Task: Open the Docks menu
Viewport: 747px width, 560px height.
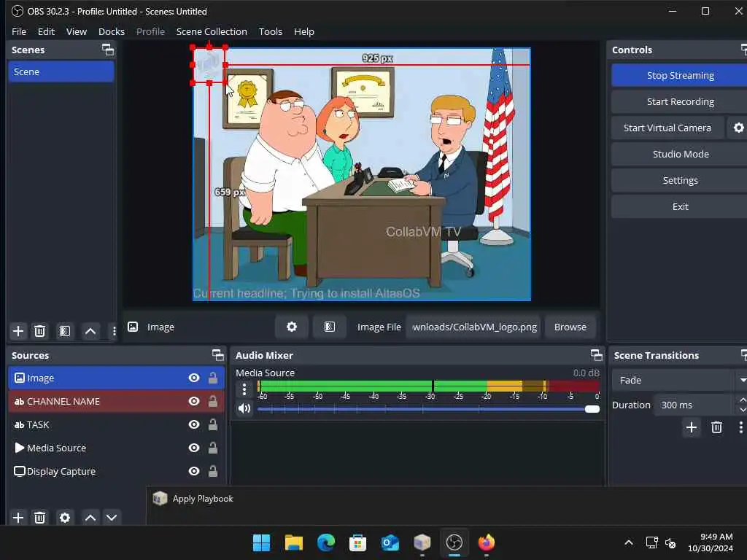Action: [x=112, y=31]
